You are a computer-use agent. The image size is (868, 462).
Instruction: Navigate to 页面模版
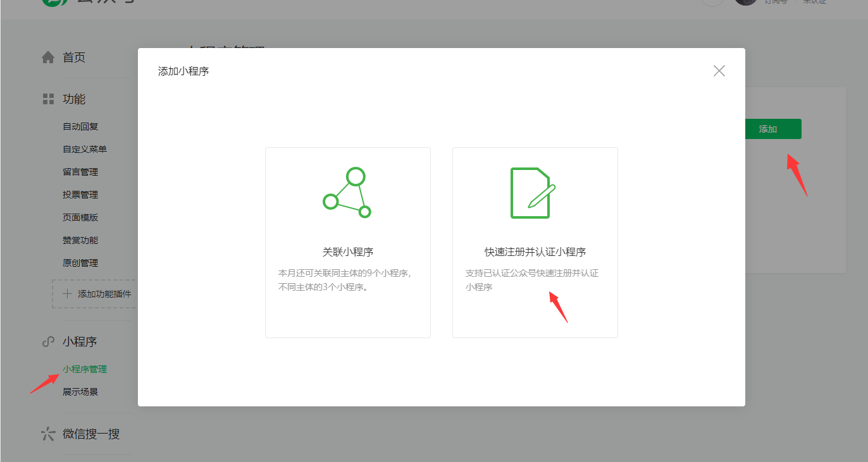click(80, 217)
